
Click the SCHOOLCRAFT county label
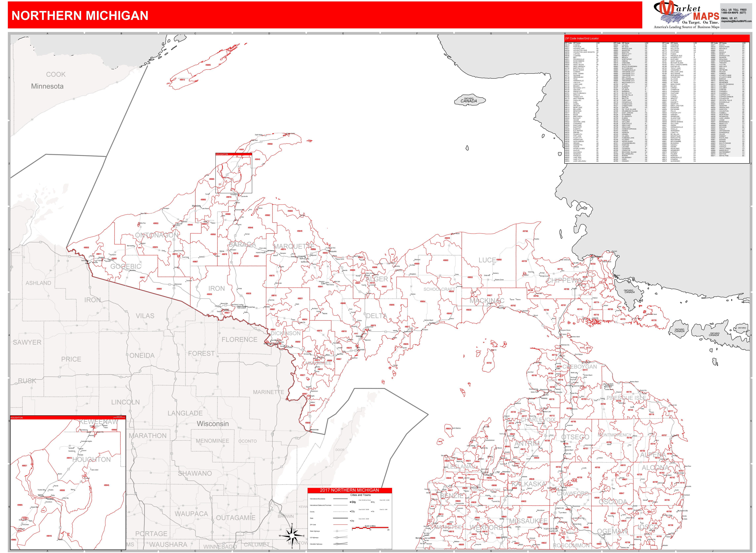pos(440,289)
